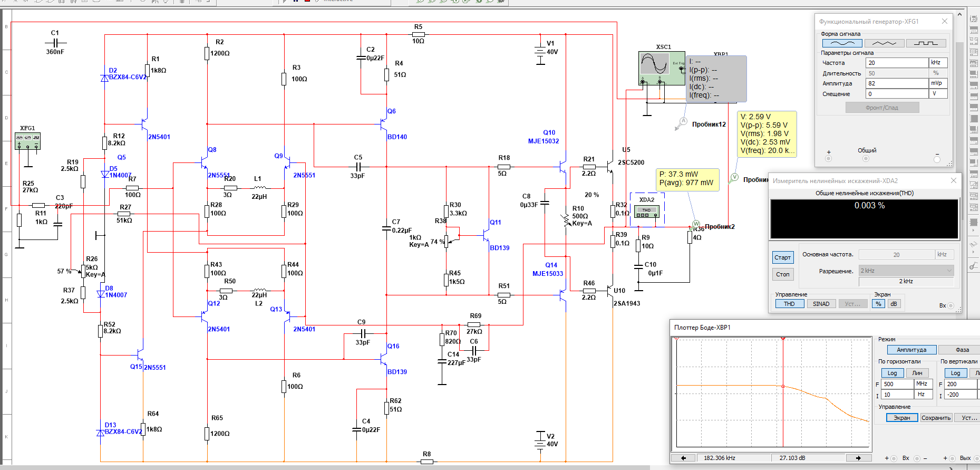The image size is (980, 470).
Task: Click the Амплитуда value field showing 82
Action: click(x=897, y=83)
